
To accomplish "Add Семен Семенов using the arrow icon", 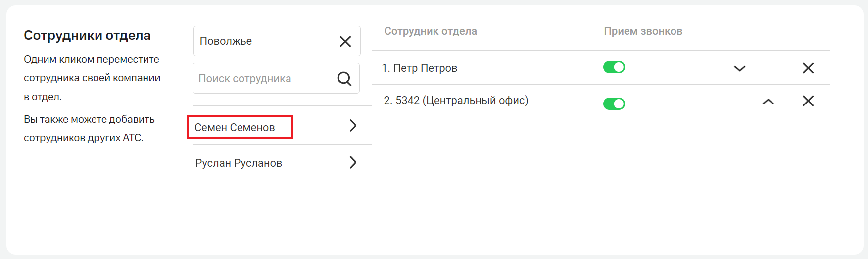I will pyautogui.click(x=353, y=126).
